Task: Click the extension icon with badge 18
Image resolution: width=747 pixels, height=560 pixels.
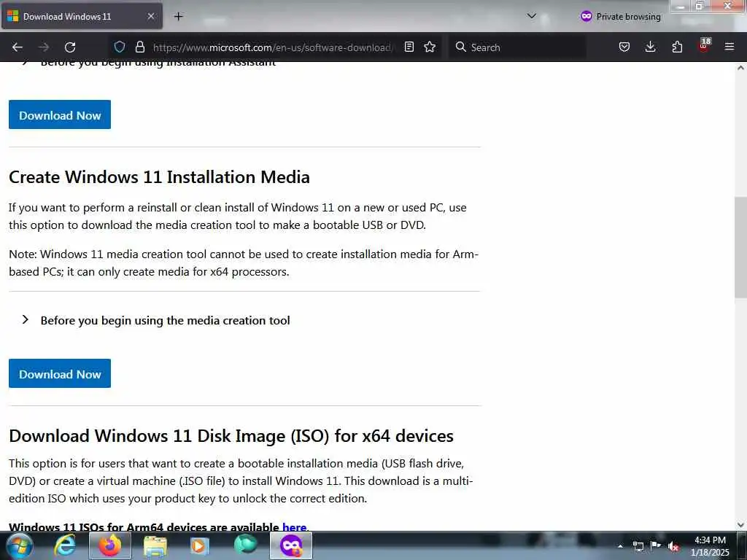Action: (704, 46)
